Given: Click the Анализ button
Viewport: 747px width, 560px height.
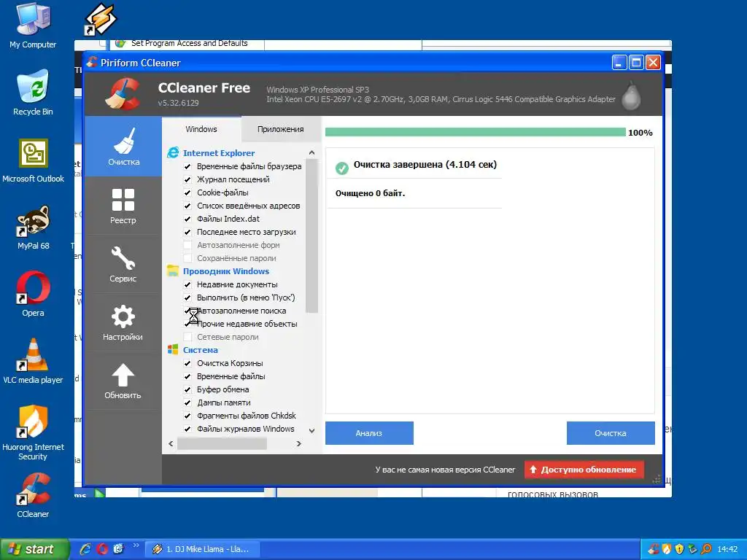Looking at the screenshot, I should (x=369, y=433).
